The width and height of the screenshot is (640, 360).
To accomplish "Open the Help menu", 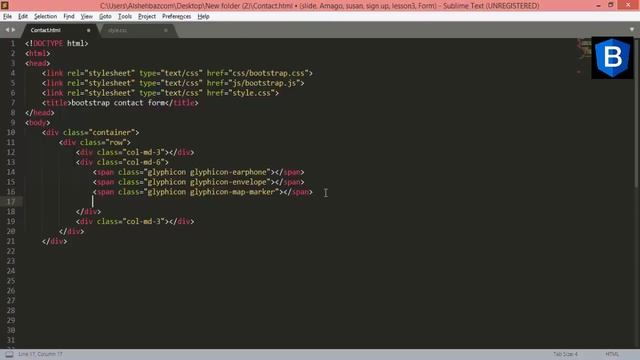I will (203, 16).
